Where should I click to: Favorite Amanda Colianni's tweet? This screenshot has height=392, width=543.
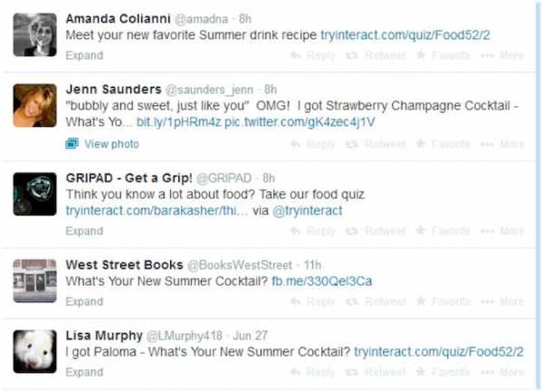(443, 55)
